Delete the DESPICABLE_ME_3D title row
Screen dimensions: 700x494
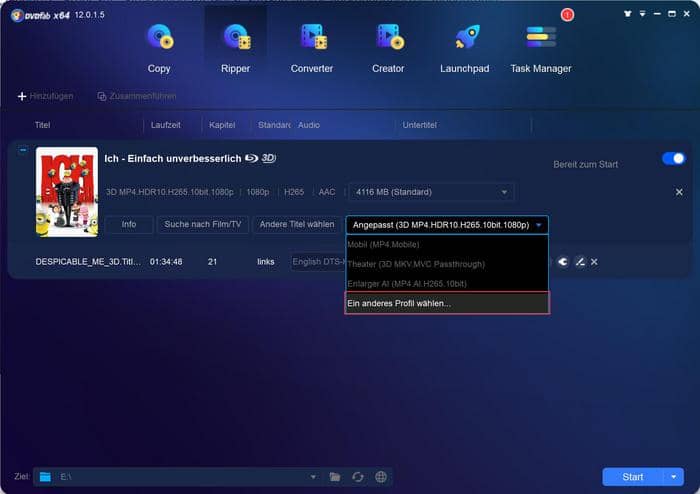point(594,262)
